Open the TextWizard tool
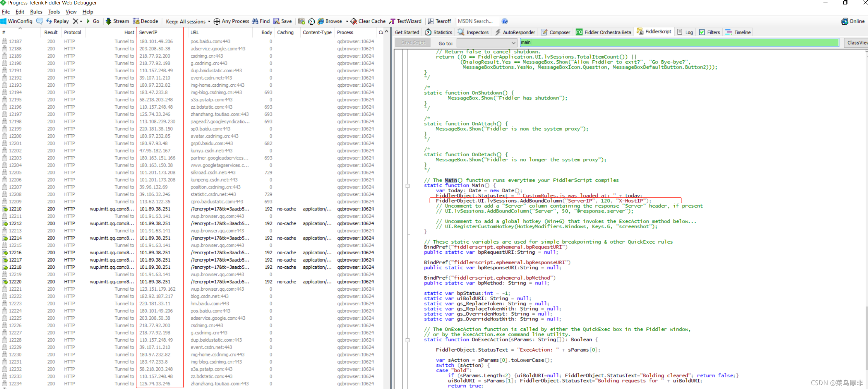The height and width of the screenshot is (389, 868). (405, 21)
